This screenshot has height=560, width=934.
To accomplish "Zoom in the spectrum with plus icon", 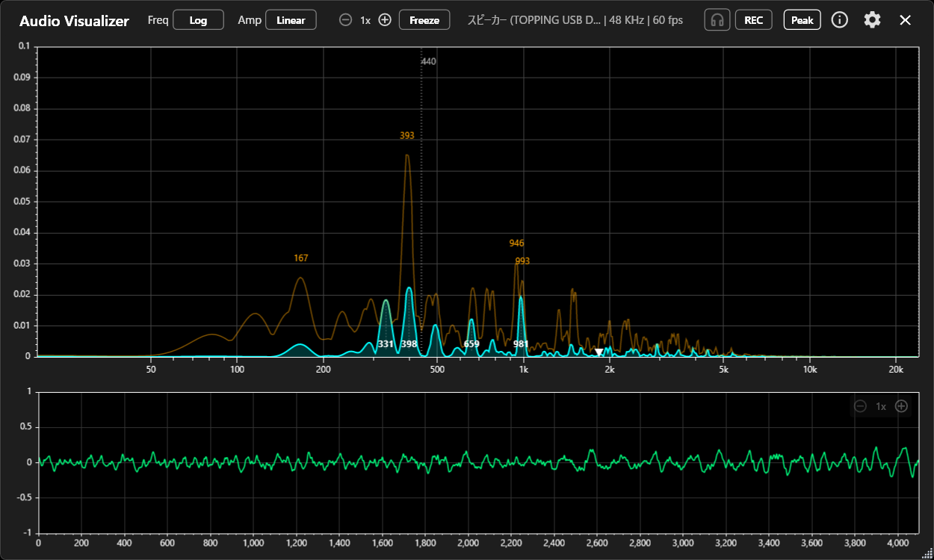I will click(385, 20).
